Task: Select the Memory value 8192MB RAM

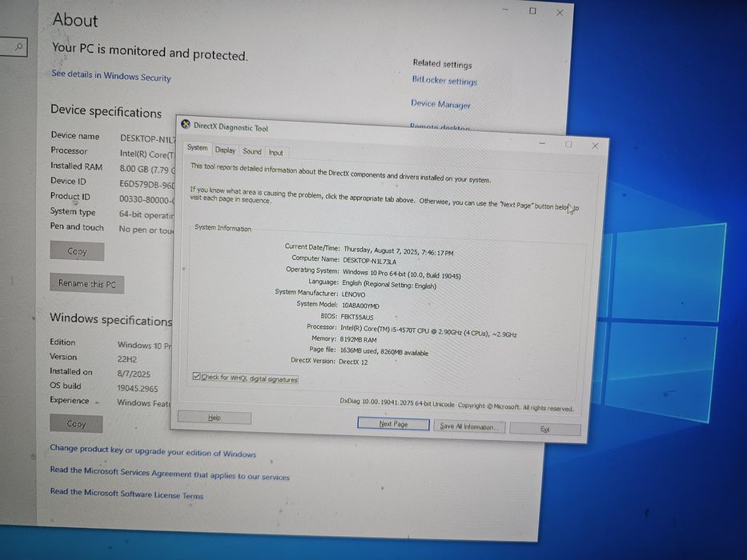Action: pos(358,339)
